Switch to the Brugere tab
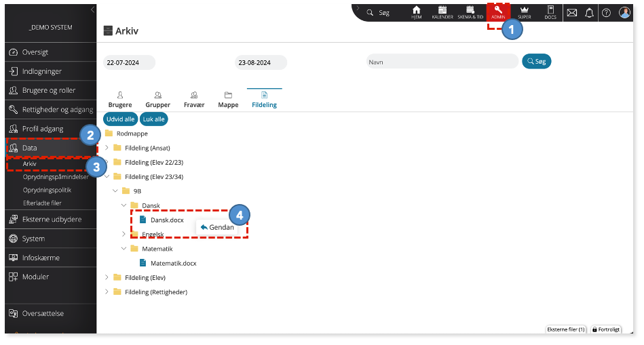The width and height of the screenshot is (644, 345). pos(120,100)
